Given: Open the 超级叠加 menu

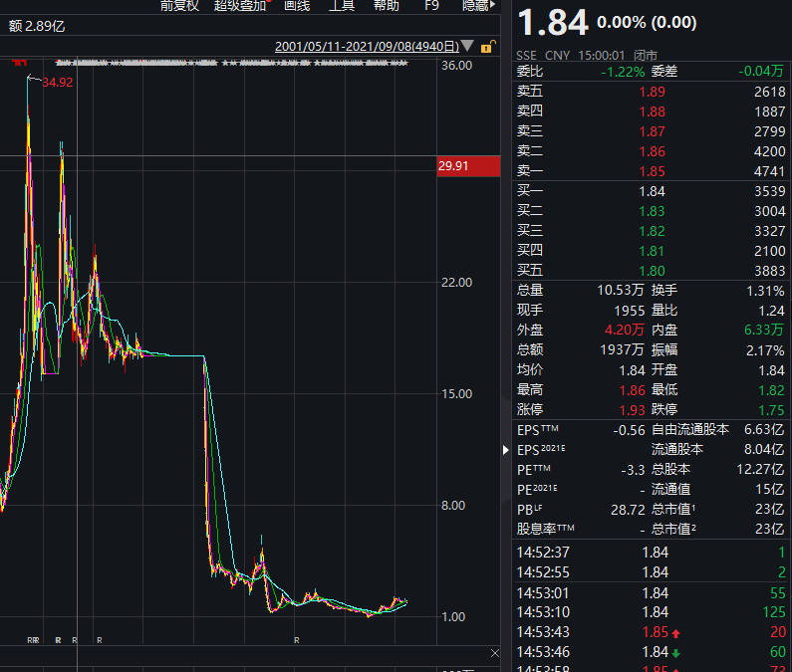Looking at the screenshot, I should pos(240,6).
